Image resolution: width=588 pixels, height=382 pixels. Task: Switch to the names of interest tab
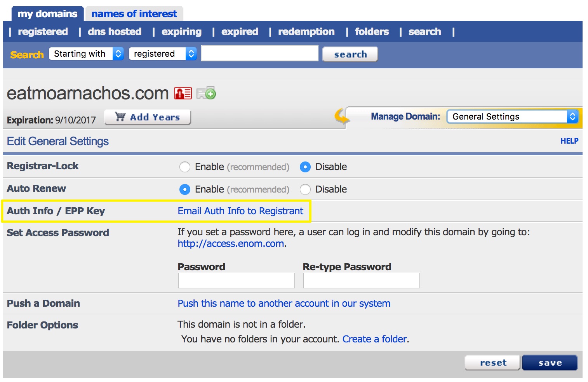pyautogui.click(x=134, y=14)
